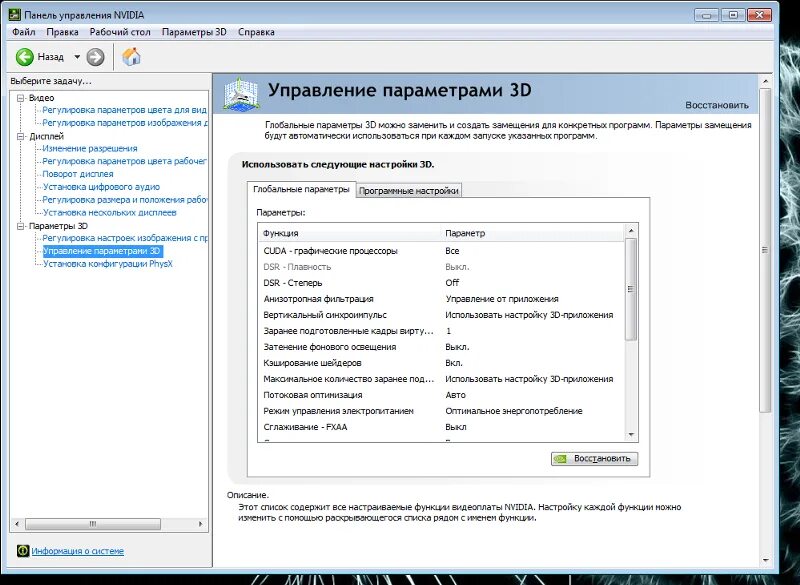
Task: Click the NVIDIA title bar icon
Action: pyautogui.click(x=15, y=14)
